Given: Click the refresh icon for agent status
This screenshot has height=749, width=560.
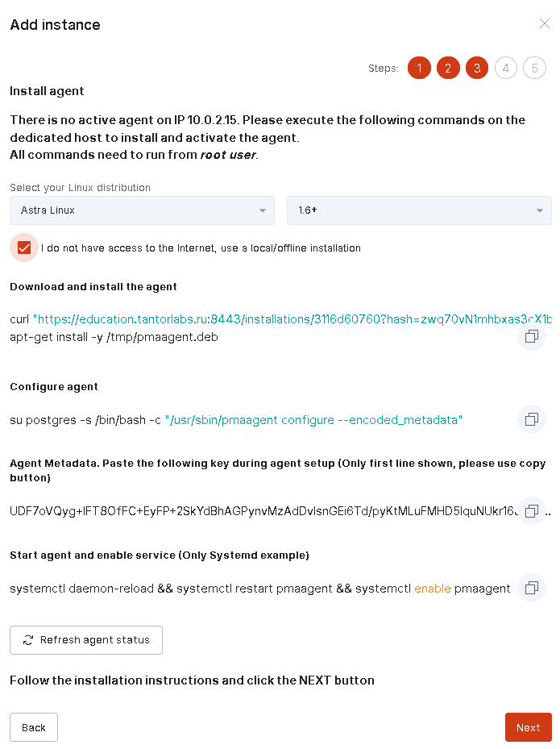Looking at the screenshot, I should tap(28, 640).
